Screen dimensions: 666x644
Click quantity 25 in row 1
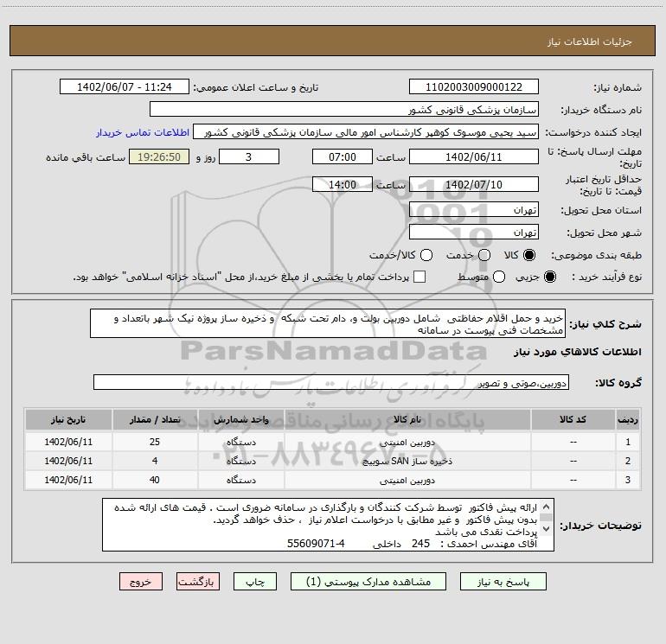(155, 442)
